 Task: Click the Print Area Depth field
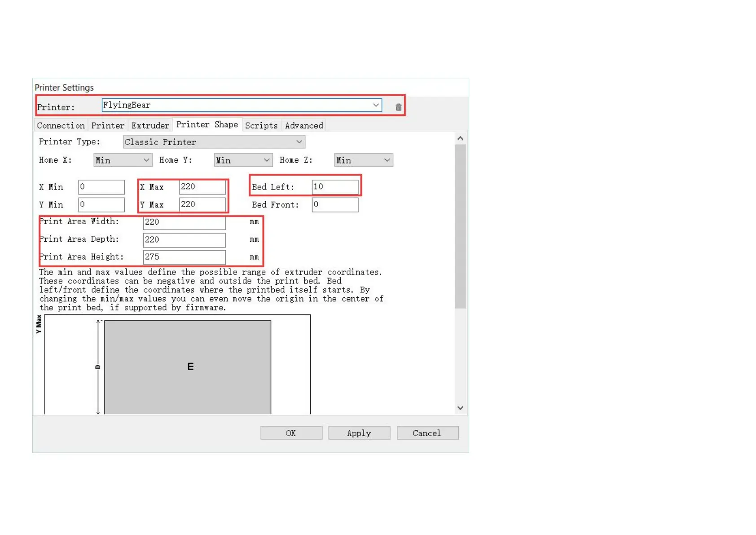point(185,240)
